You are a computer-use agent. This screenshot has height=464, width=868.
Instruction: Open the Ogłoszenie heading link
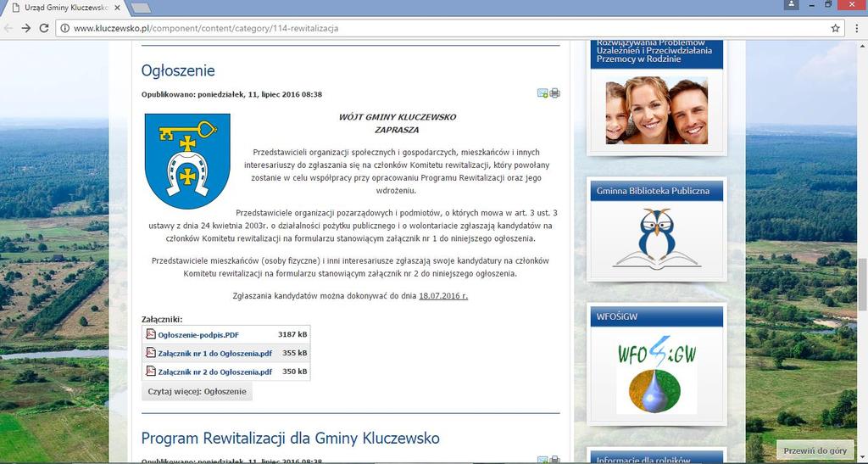point(178,70)
